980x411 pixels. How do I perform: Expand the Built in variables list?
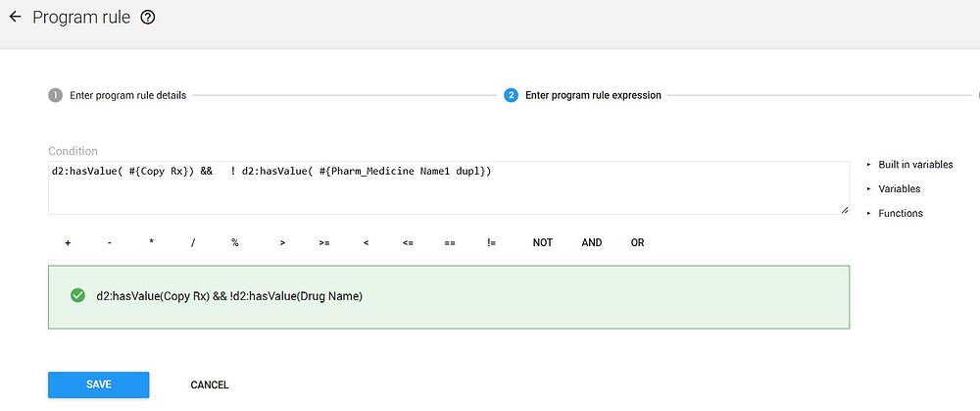pos(914,165)
